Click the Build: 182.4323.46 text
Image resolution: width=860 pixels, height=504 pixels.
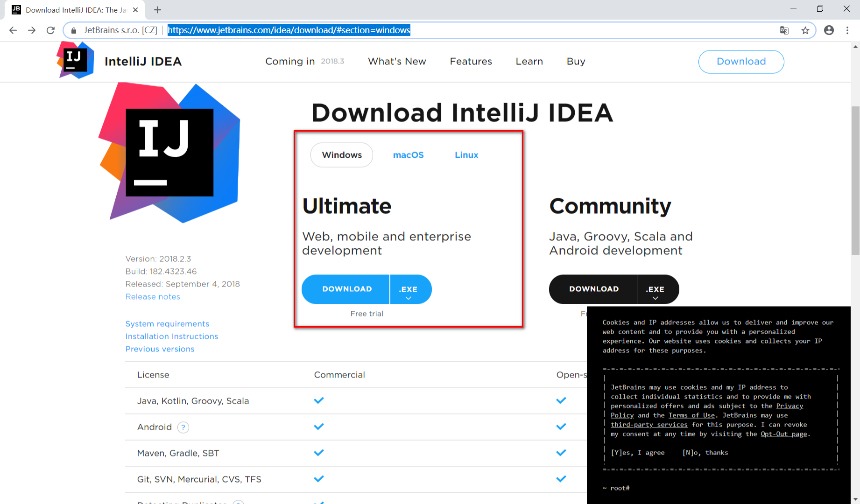[161, 272]
